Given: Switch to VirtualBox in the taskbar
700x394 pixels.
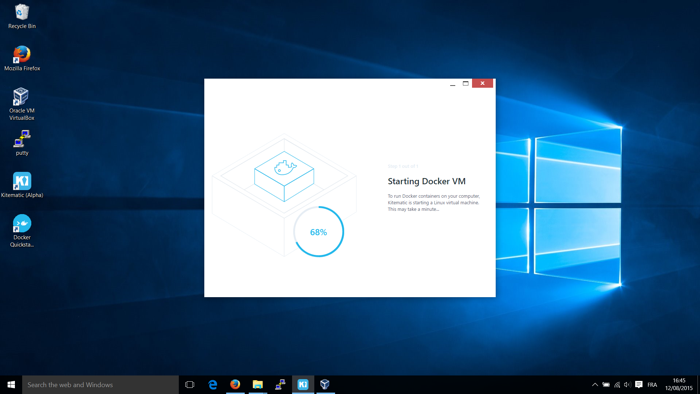Looking at the screenshot, I should [325, 385].
